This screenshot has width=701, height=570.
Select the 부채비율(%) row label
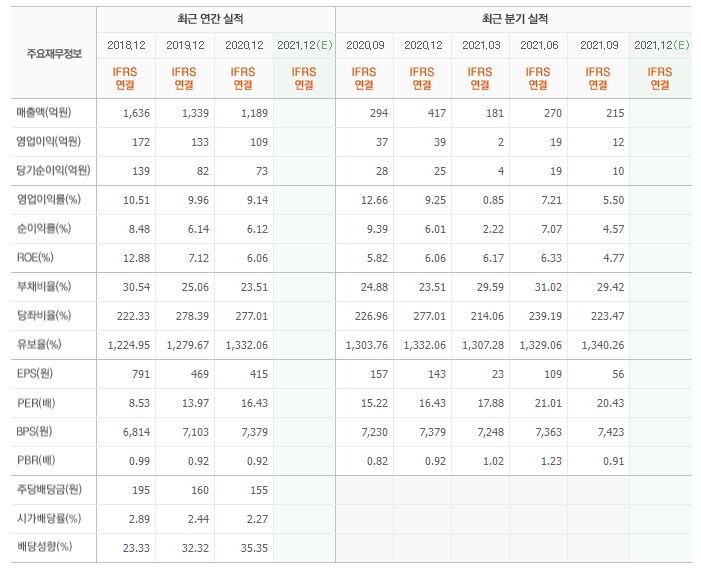pyautogui.click(x=44, y=287)
